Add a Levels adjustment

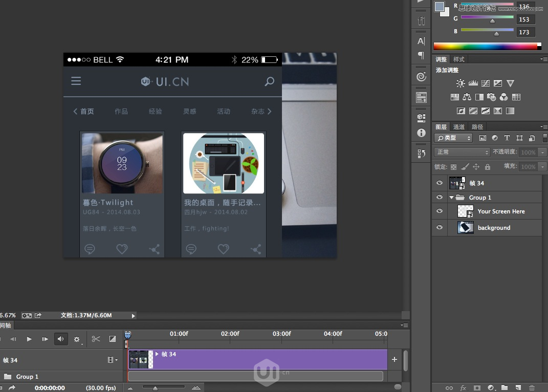click(473, 83)
